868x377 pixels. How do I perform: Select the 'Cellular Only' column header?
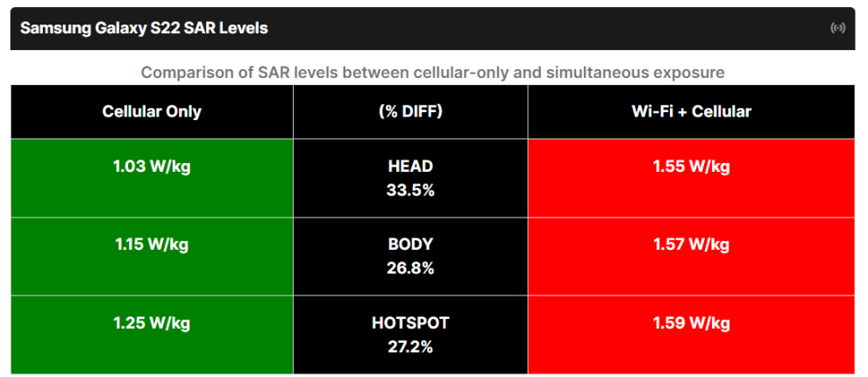coord(152,111)
